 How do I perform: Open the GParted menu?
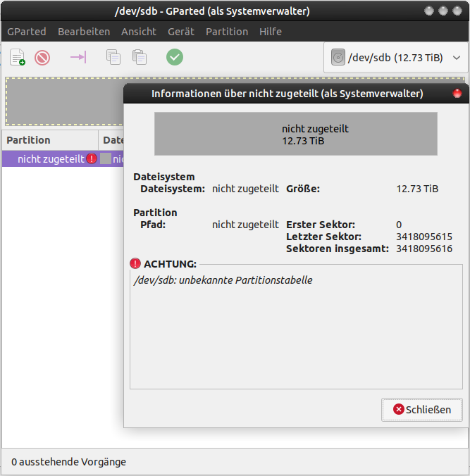tap(27, 32)
